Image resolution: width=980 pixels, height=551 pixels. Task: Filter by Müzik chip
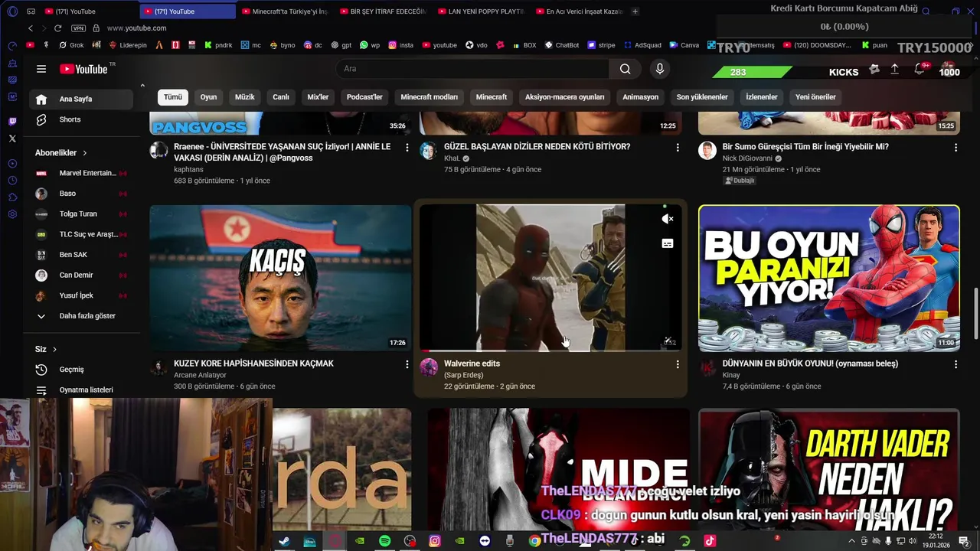pyautogui.click(x=244, y=97)
